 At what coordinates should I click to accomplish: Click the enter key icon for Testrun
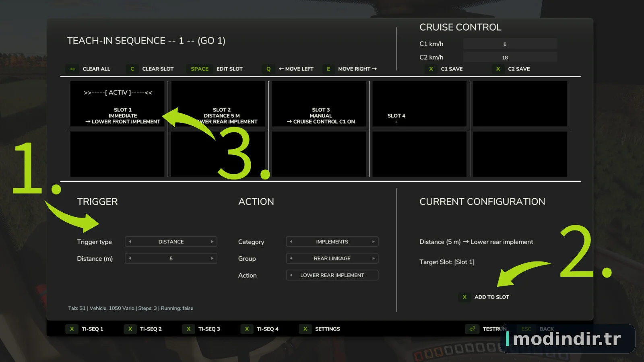(x=472, y=329)
